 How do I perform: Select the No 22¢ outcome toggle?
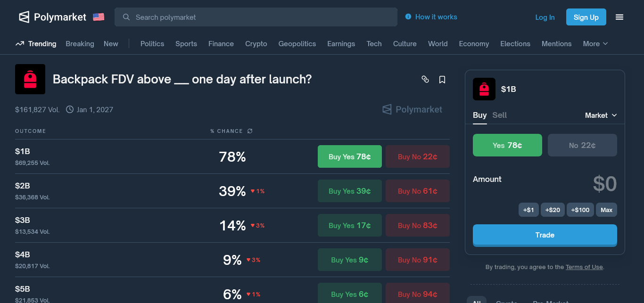582,145
